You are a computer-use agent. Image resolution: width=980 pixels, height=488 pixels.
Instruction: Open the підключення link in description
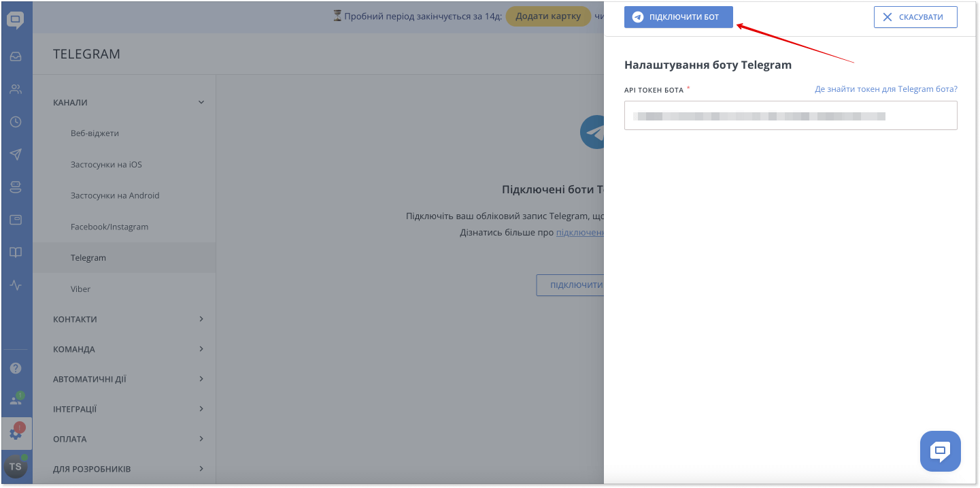[580, 233]
